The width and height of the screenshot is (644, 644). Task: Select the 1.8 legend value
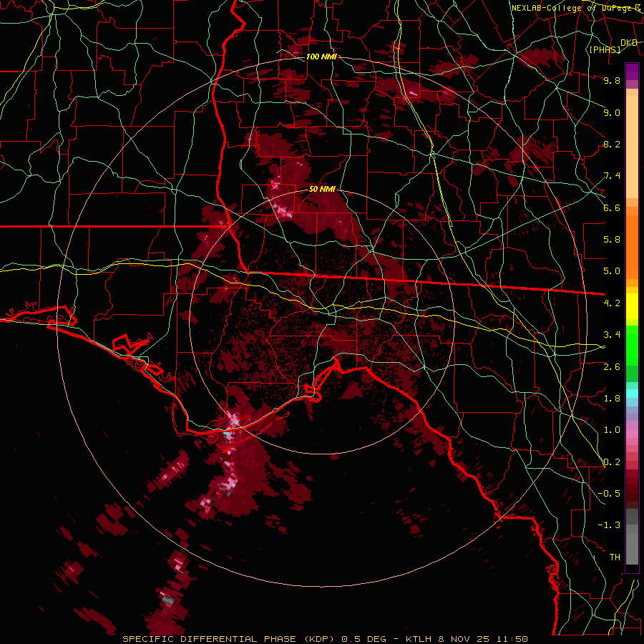[612, 399]
